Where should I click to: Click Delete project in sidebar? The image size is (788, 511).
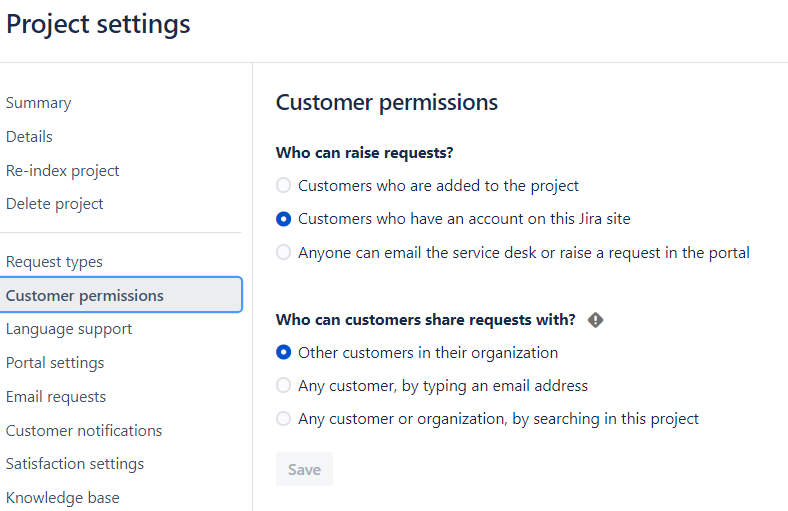[x=54, y=203]
